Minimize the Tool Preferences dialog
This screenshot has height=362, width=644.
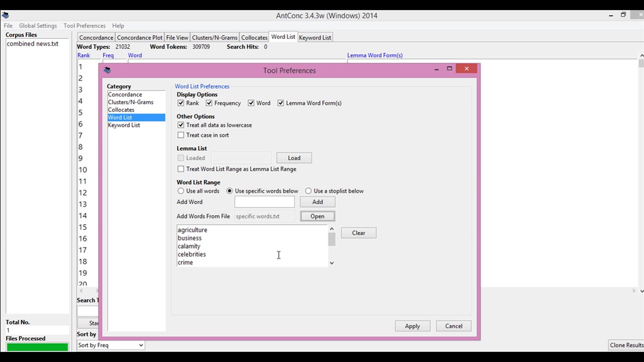coord(436,69)
